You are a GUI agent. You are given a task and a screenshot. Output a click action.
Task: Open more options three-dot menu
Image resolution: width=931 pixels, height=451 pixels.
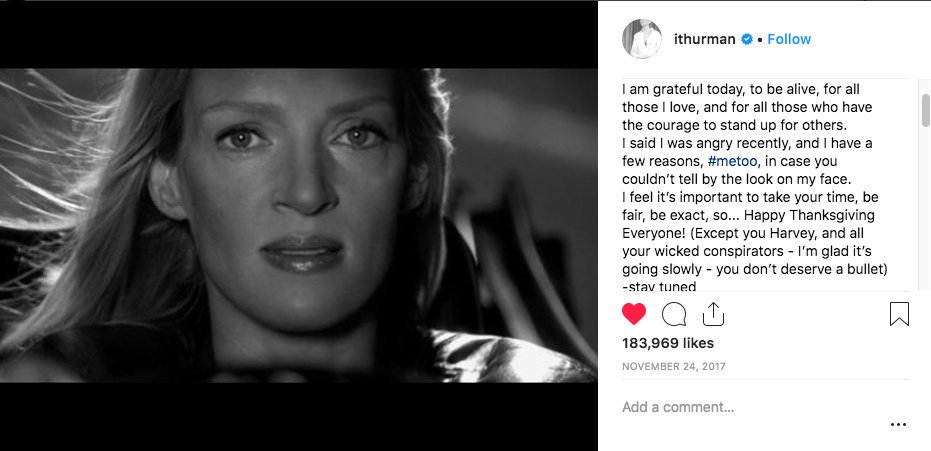pyautogui.click(x=898, y=424)
